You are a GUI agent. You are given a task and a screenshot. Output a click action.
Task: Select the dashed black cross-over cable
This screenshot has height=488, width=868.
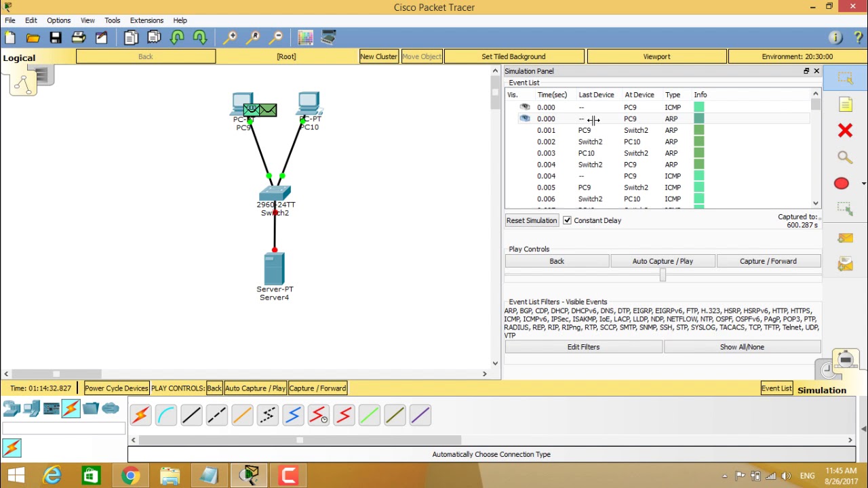point(217,415)
